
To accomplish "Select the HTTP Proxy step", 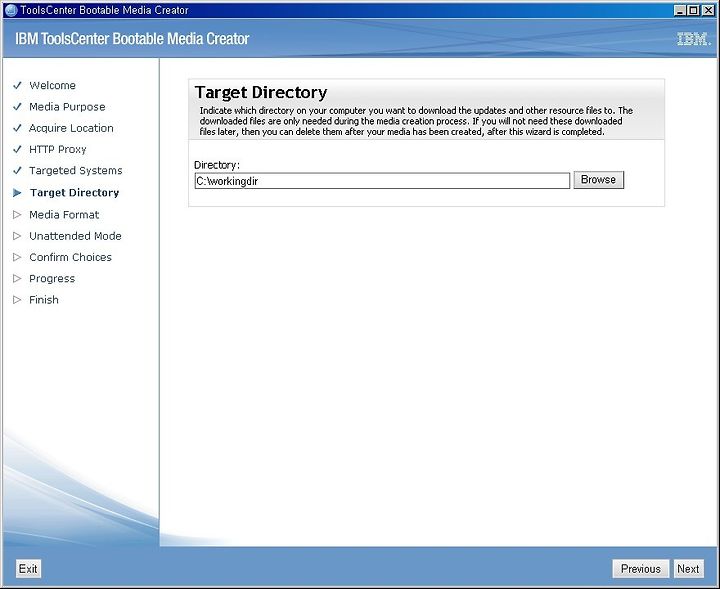I will pyautogui.click(x=57, y=149).
